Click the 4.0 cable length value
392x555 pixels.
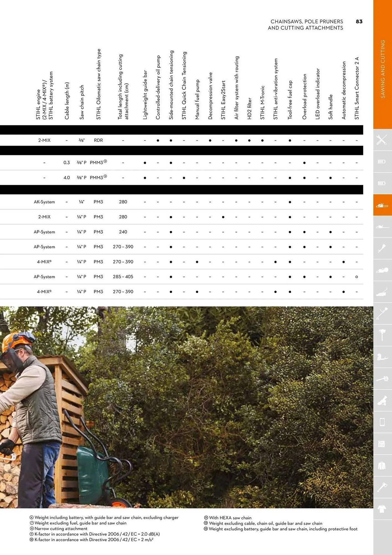[x=67, y=178]
